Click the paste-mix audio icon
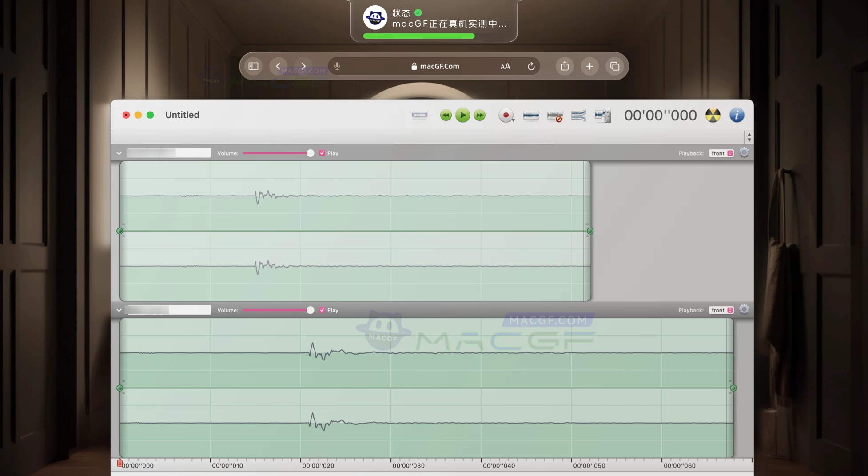The image size is (868, 476). pos(603,115)
